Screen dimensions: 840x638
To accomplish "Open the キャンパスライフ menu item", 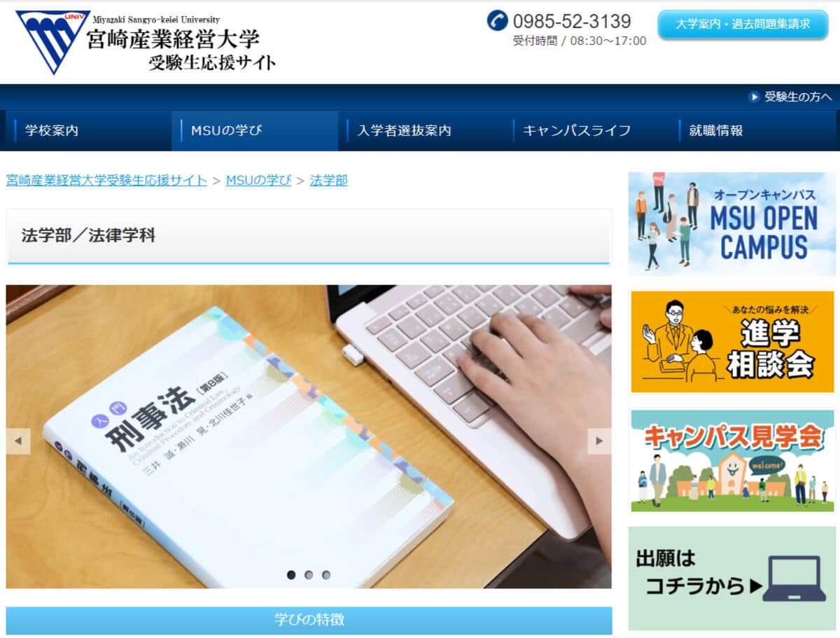I will click(577, 130).
